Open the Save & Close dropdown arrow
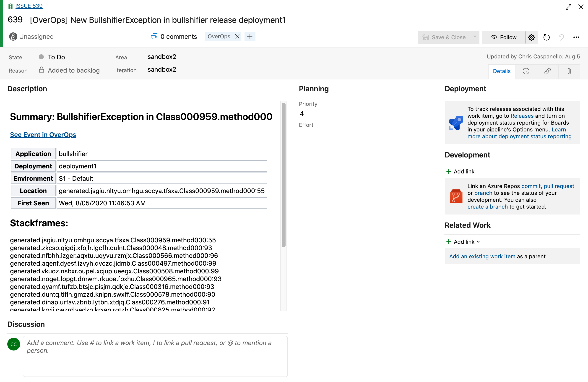Image resolution: width=588 pixels, height=382 pixels. [x=475, y=37]
